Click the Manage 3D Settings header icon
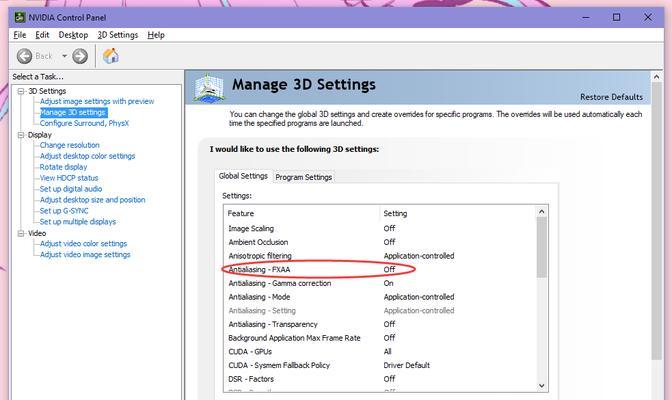This screenshot has width=672, height=400. tap(209, 88)
